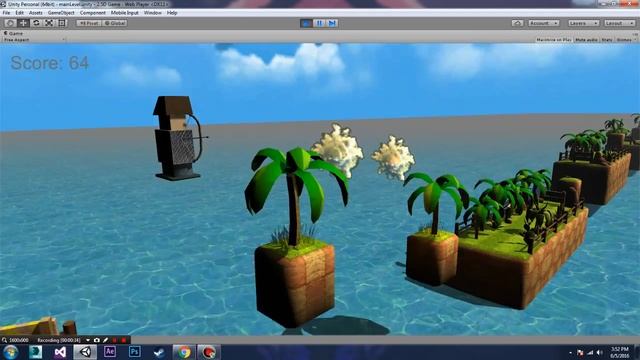Viewport: 640px width, 360px height.
Task: Open the Account dropdown
Action: pyautogui.click(x=544, y=23)
